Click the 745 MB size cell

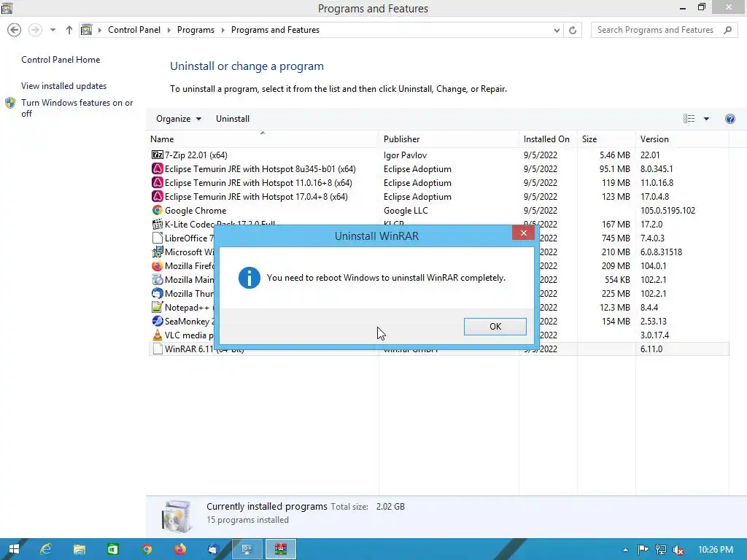(x=616, y=238)
